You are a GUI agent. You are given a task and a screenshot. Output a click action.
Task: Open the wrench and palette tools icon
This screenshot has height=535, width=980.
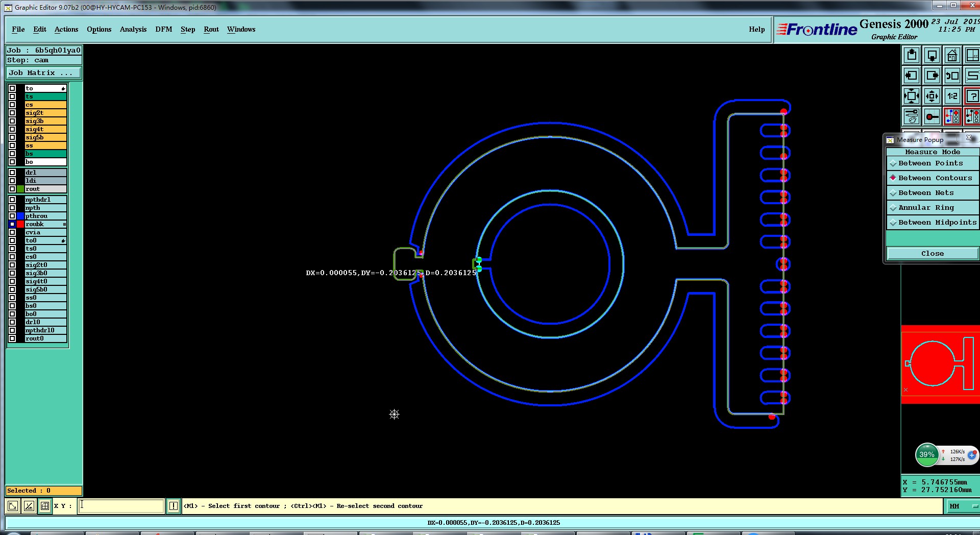click(x=912, y=116)
